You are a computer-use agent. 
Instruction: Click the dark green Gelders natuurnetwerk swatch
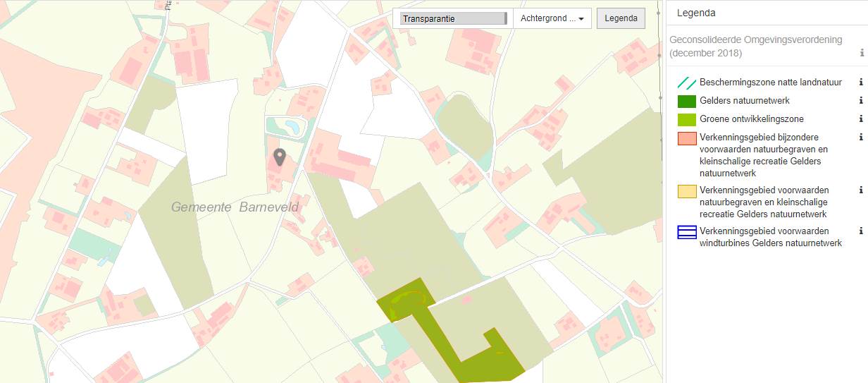tap(687, 101)
